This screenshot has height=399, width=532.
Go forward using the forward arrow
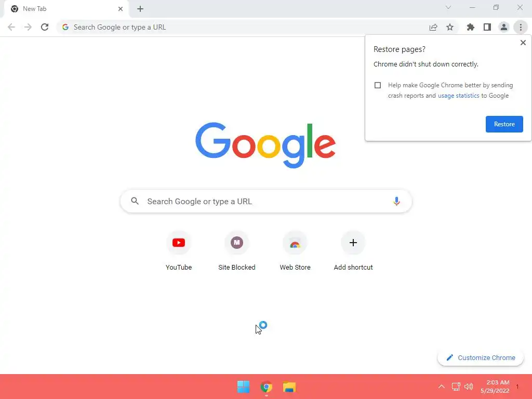(x=28, y=27)
